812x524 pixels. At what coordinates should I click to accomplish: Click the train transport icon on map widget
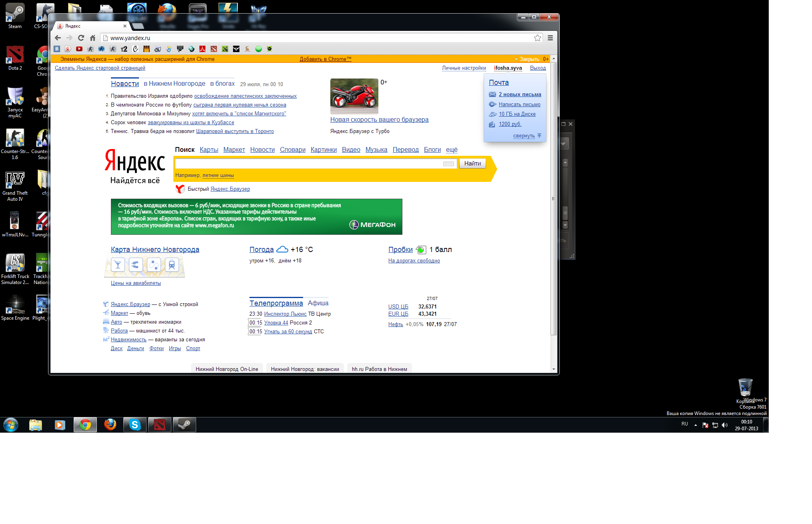[x=172, y=265]
